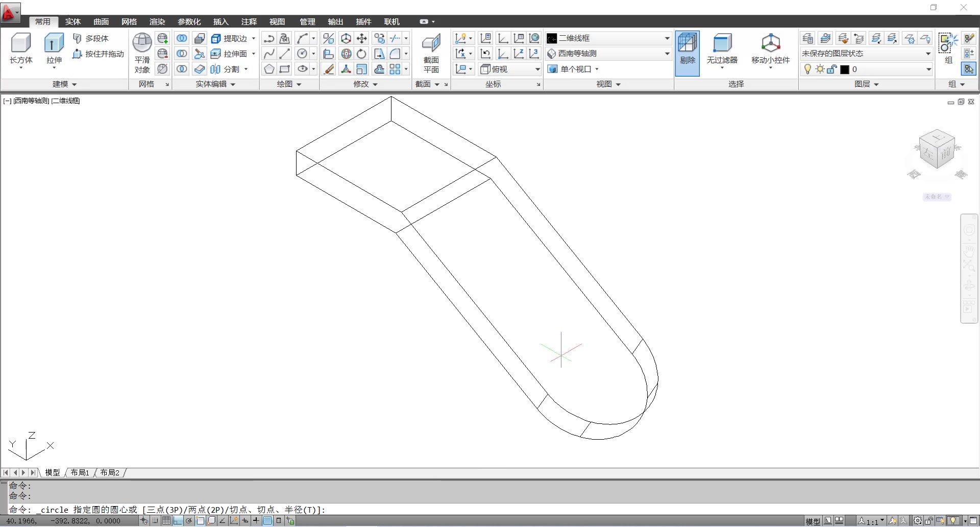980x527 pixels.
Task: Select the 按住并拖动 presspull tool
Action: (x=99, y=54)
